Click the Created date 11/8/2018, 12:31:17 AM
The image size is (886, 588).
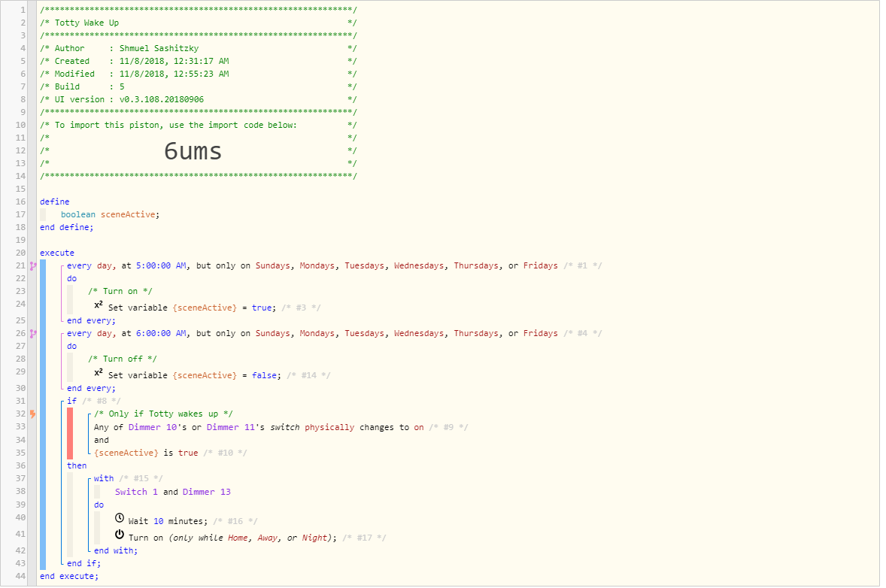pyautogui.click(x=174, y=61)
